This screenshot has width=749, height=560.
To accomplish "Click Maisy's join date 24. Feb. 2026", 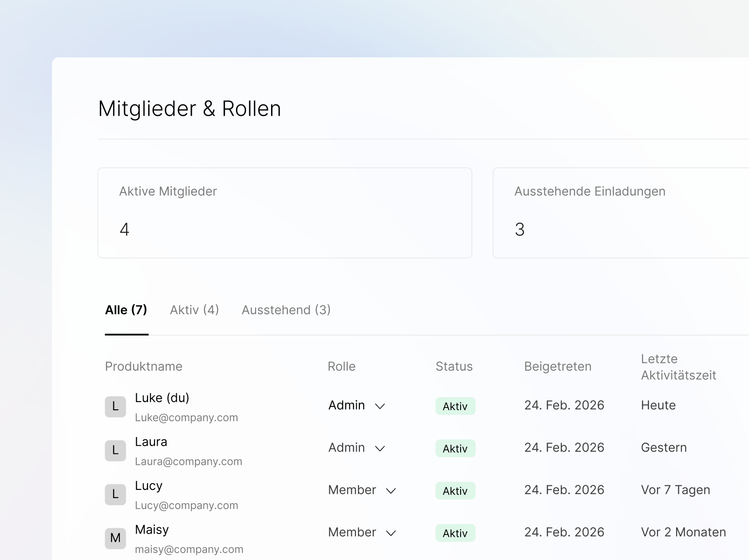I will (564, 532).
